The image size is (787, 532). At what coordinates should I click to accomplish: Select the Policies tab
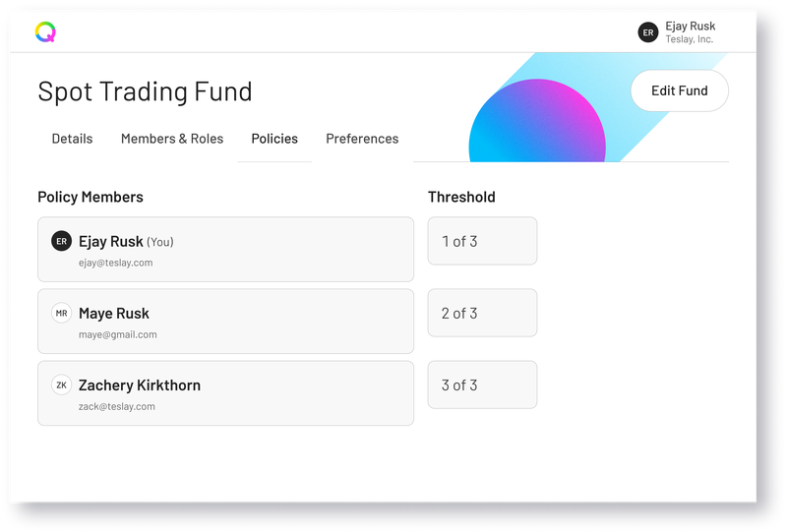274,139
